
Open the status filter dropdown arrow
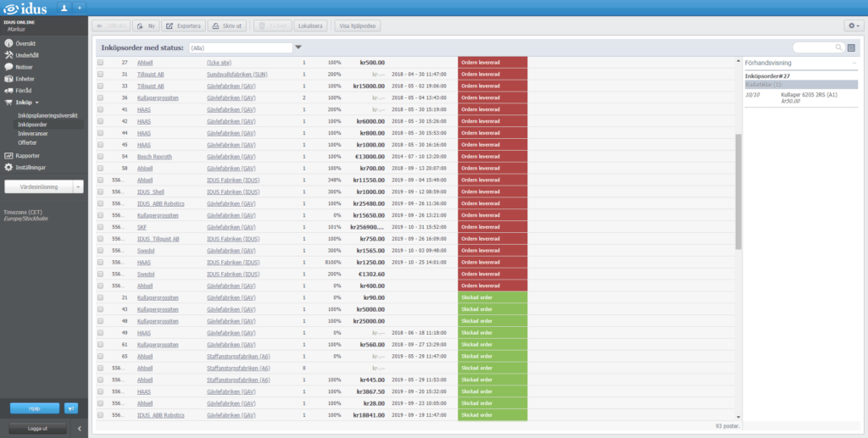pos(298,47)
